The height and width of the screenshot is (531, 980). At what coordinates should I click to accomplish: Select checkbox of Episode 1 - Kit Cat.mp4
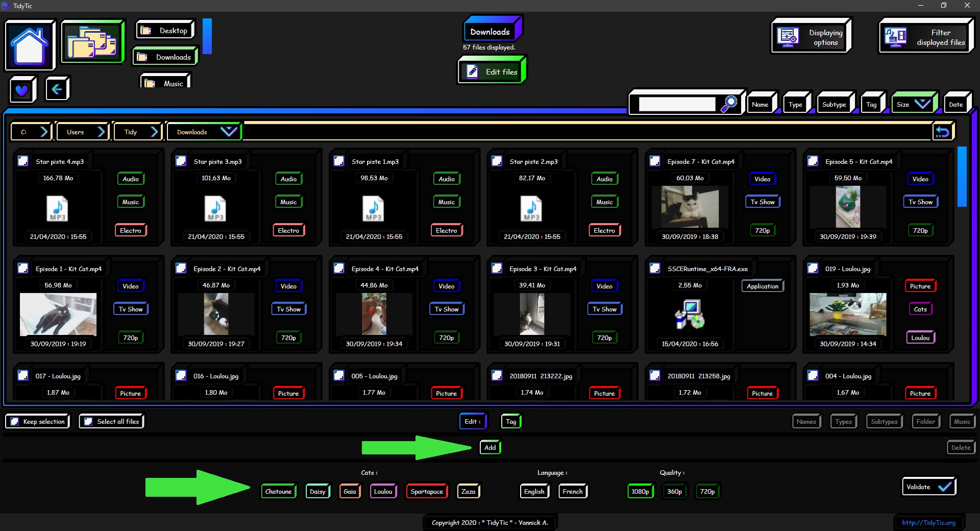(x=23, y=269)
